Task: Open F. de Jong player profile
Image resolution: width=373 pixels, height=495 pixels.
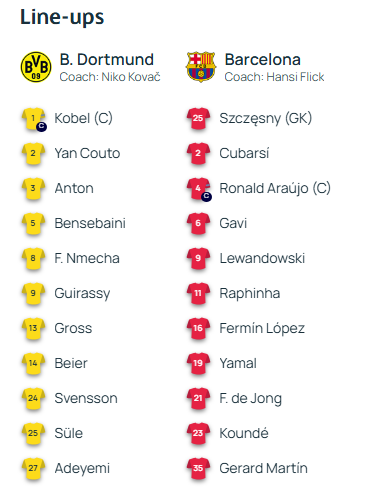Action: pyautogui.click(x=251, y=399)
